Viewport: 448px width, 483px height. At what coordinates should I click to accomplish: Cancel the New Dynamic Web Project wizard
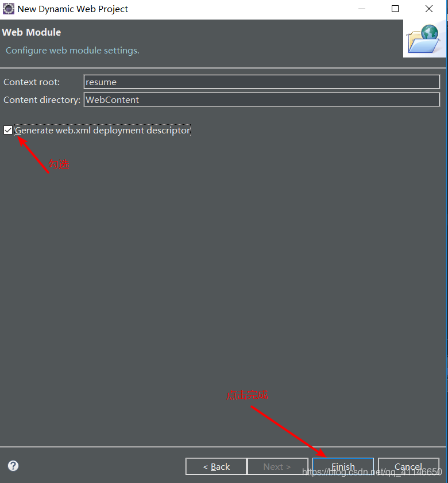[x=408, y=466]
